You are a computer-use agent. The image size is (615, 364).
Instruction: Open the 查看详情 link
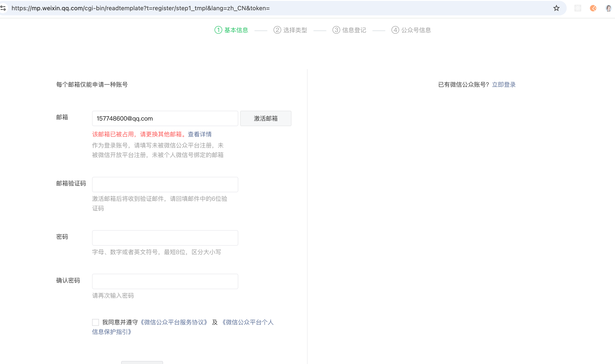click(x=199, y=134)
